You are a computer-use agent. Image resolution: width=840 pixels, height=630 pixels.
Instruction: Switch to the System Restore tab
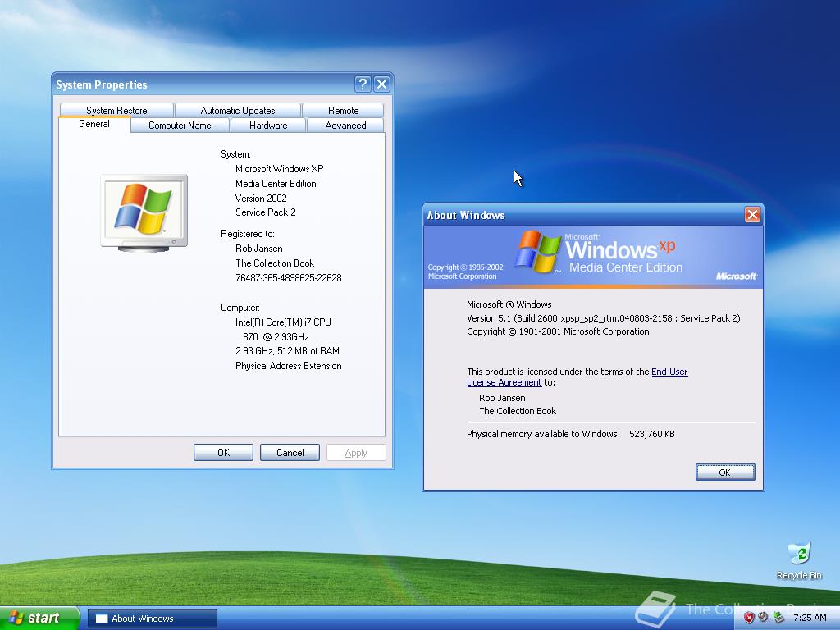point(116,111)
